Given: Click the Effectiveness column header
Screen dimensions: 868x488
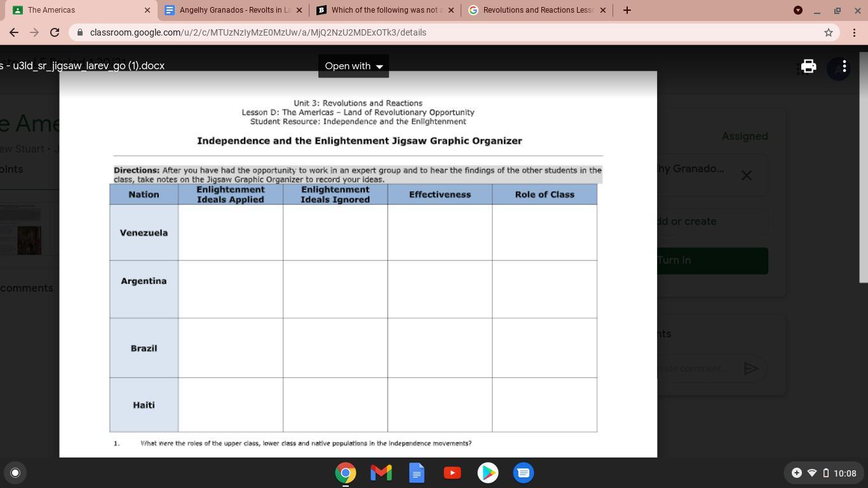Looking at the screenshot, I should (440, 194).
